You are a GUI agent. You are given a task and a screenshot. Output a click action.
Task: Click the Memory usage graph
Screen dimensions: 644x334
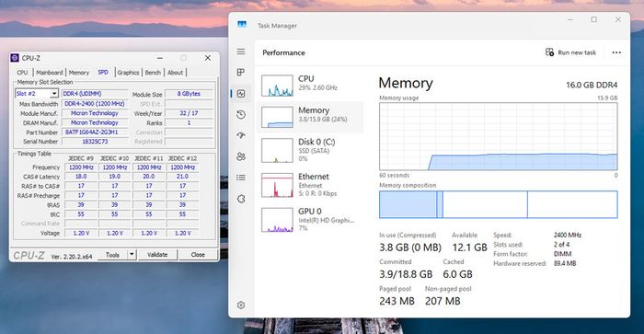[499, 136]
